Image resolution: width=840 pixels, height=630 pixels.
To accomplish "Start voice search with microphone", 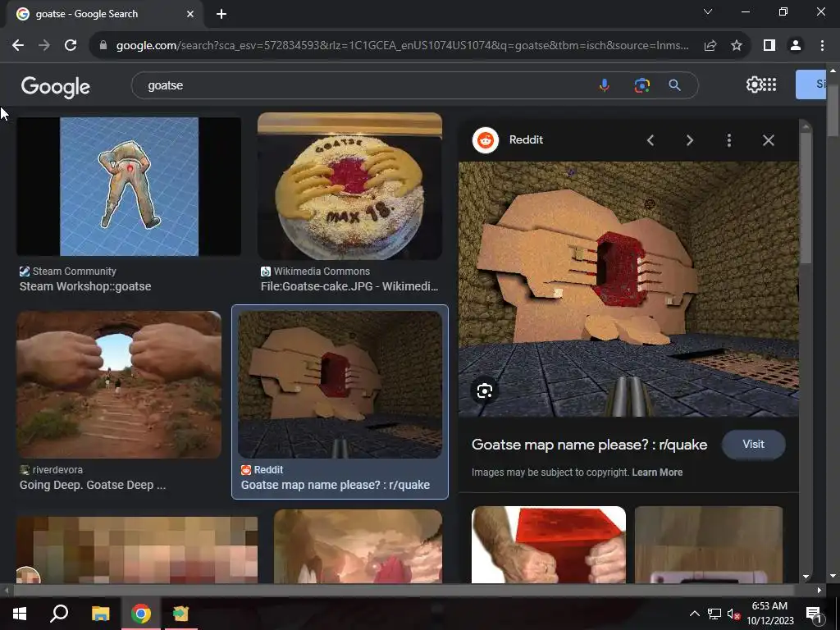I will click(x=605, y=85).
